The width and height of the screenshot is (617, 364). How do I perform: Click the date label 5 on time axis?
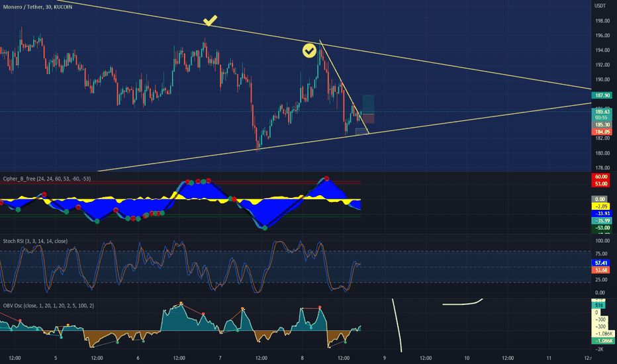[x=56, y=358]
